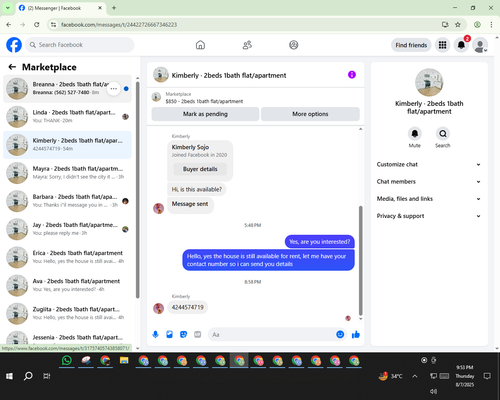Open the Notifications bell with badge
The height and width of the screenshot is (400, 500).
point(461,45)
